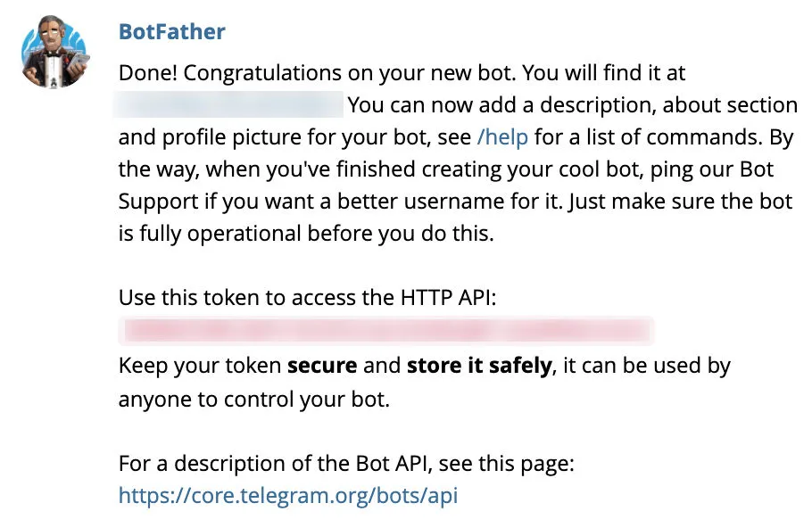The image size is (812, 528).
Task: Click "anyone to control your bot" line
Action: 253,399
